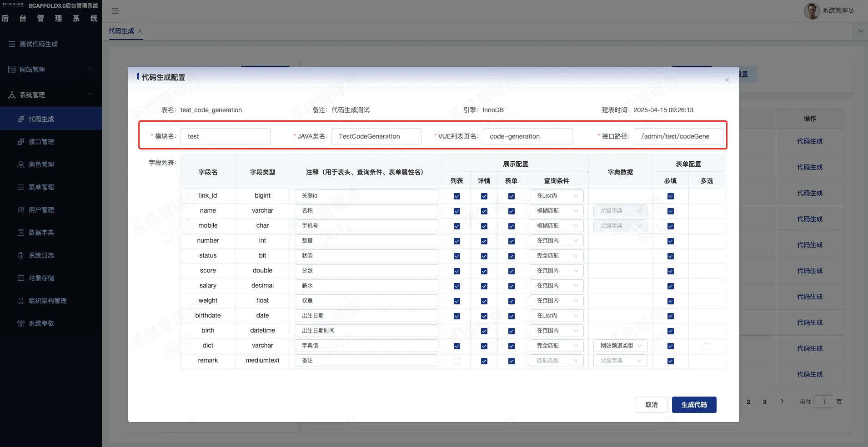This screenshot has width=868, height=447.
Task: Click the 生成代码 button
Action: (x=694, y=405)
